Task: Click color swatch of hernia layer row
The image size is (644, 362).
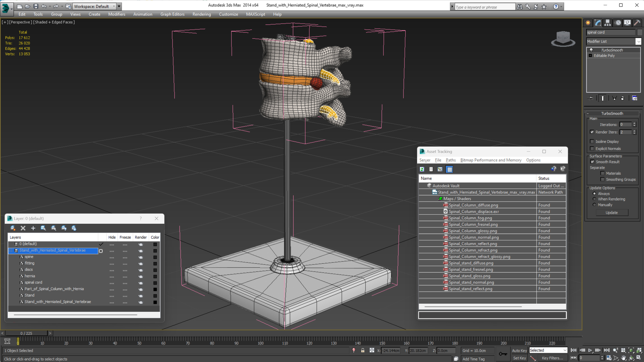Action: click(155, 276)
